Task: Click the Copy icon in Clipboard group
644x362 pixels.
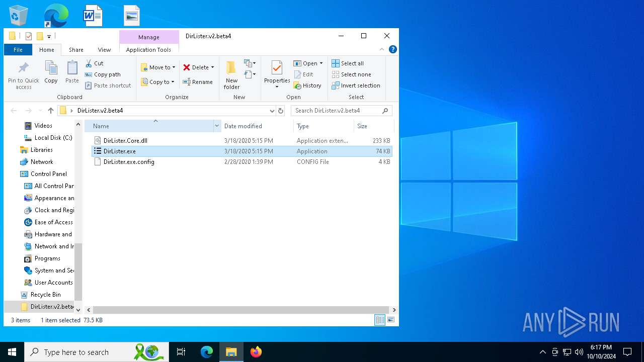Action: pos(51,72)
